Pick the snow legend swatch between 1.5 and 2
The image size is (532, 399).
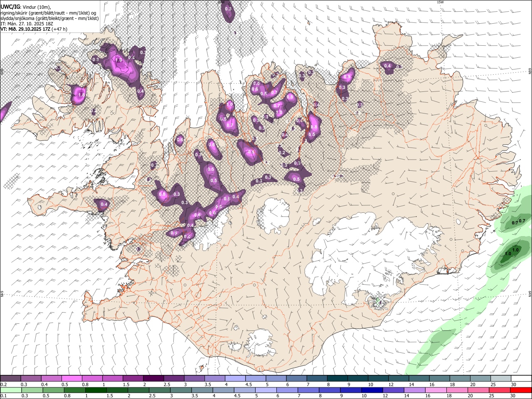(x=133, y=379)
